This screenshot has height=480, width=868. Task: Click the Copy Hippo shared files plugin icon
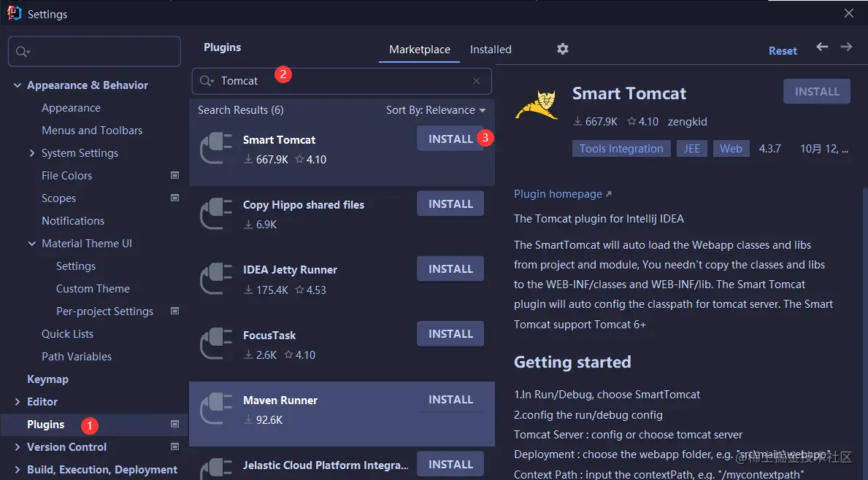[x=216, y=214]
